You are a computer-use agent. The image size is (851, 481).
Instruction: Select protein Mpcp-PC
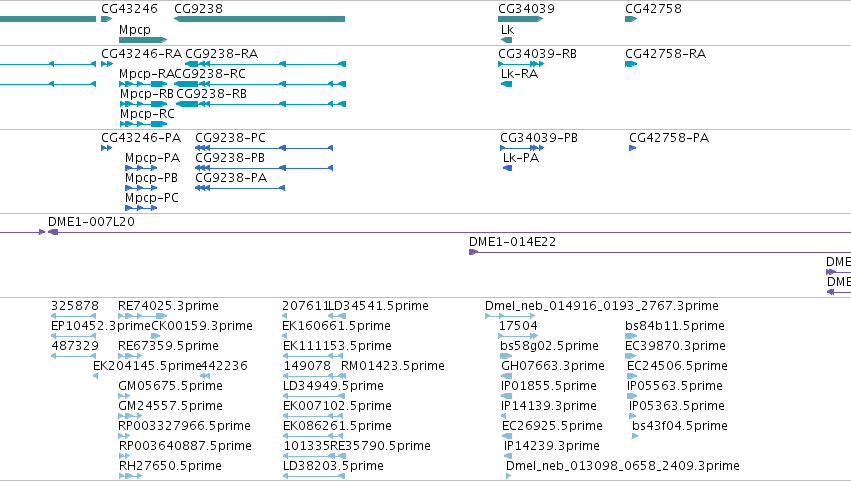click(x=152, y=198)
